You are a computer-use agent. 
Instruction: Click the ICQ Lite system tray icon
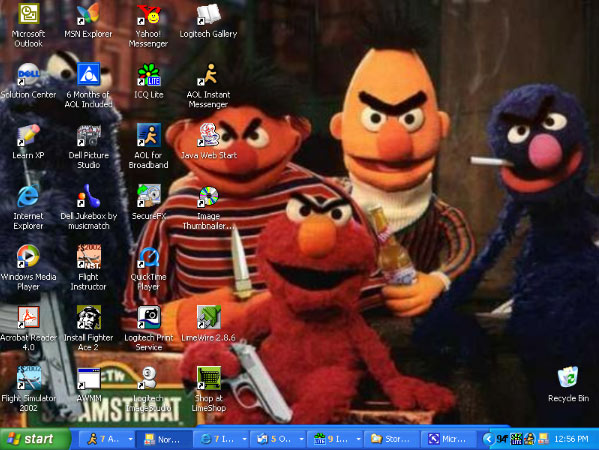pos(516,439)
